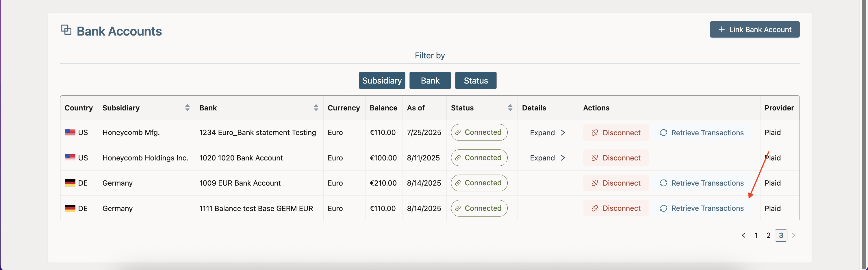The height and width of the screenshot is (270, 868).
Task: Click the 7/25/2025 date cell
Action: 424,132
